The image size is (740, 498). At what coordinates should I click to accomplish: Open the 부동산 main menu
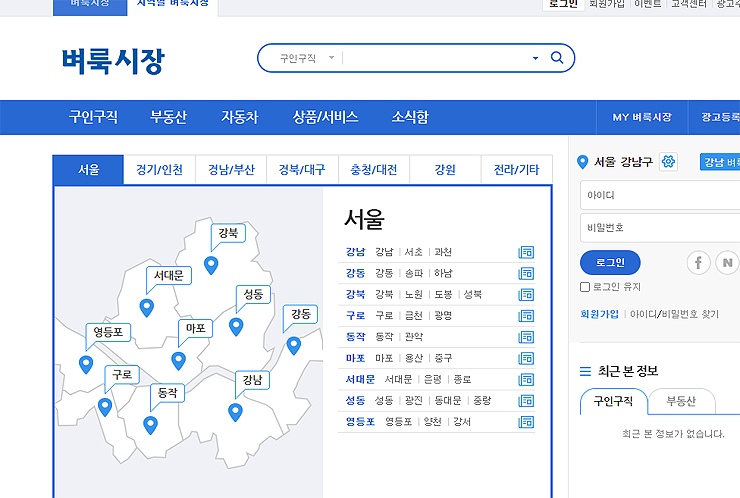point(168,117)
